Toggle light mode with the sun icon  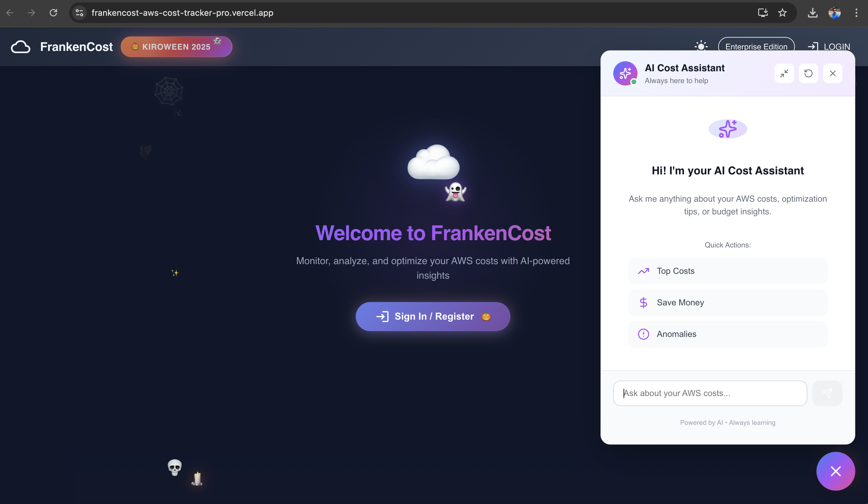(701, 46)
